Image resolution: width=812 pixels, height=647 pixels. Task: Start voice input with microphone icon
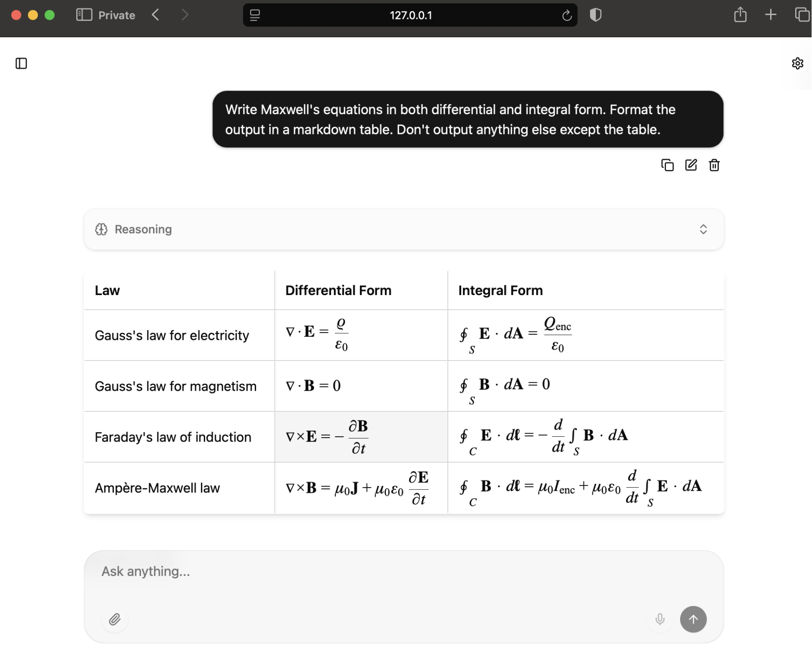click(659, 619)
